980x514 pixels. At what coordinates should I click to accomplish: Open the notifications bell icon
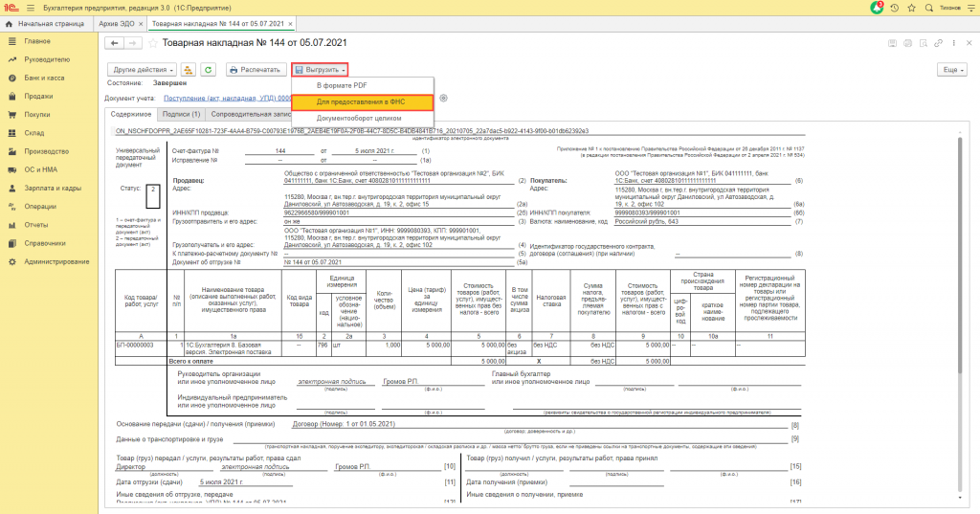coord(877,8)
